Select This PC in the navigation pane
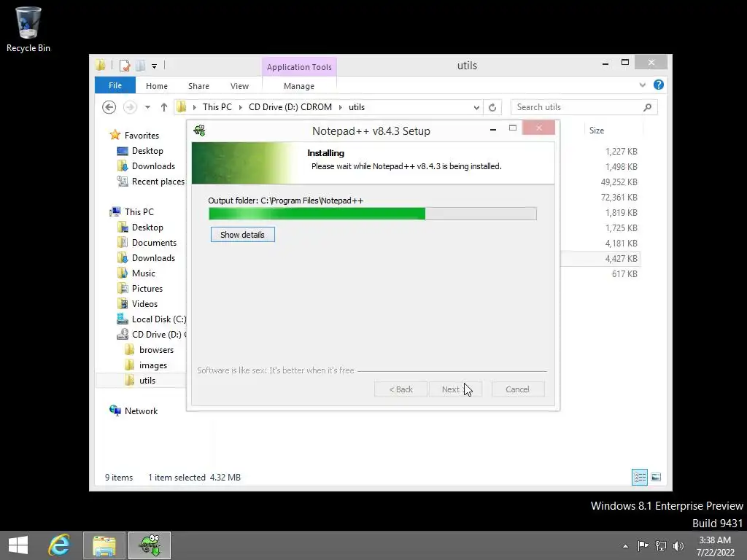Image resolution: width=747 pixels, height=560 pixels. [139, 211]
